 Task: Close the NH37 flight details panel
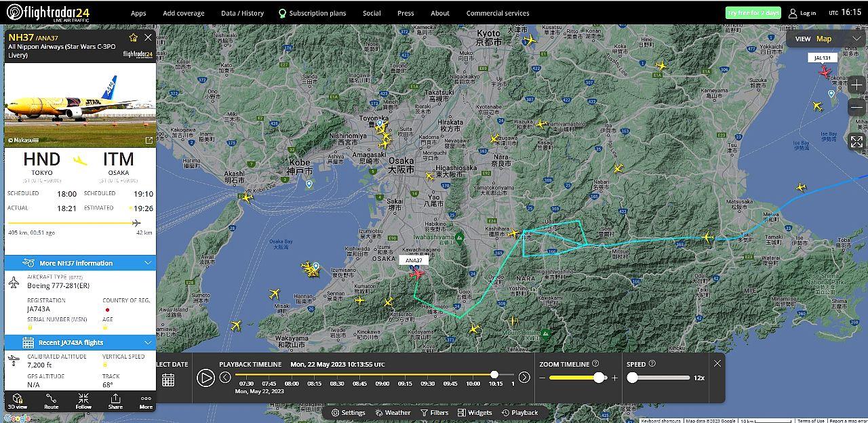[148, 38]
